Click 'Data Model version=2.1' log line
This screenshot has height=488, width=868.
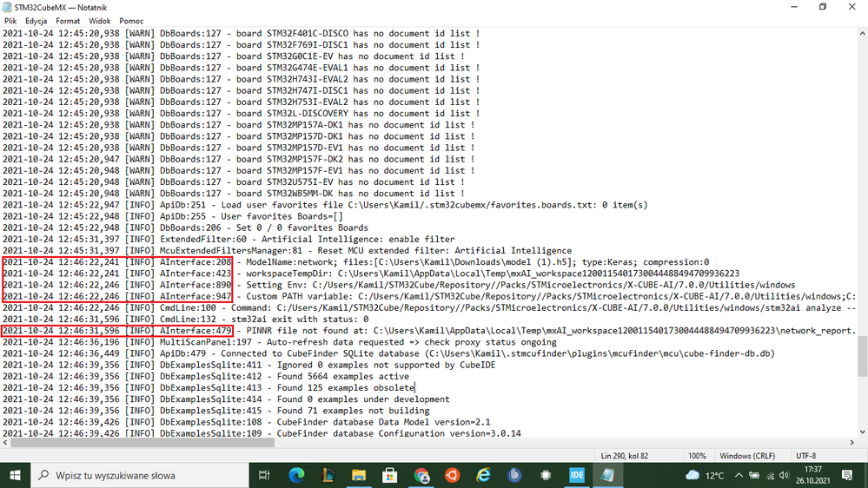(247, 422)
